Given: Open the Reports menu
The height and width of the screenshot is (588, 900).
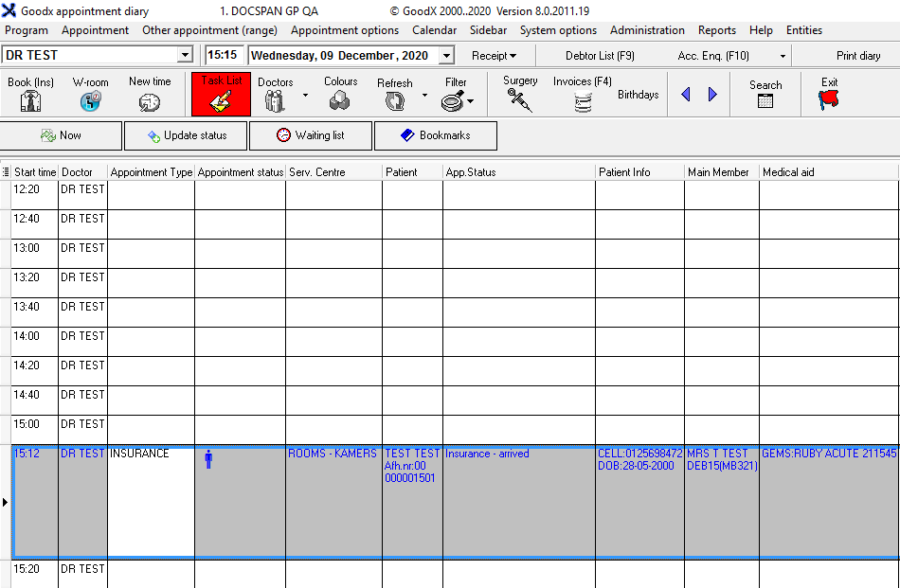Looking at the screenshot, I should click(717, 30).
